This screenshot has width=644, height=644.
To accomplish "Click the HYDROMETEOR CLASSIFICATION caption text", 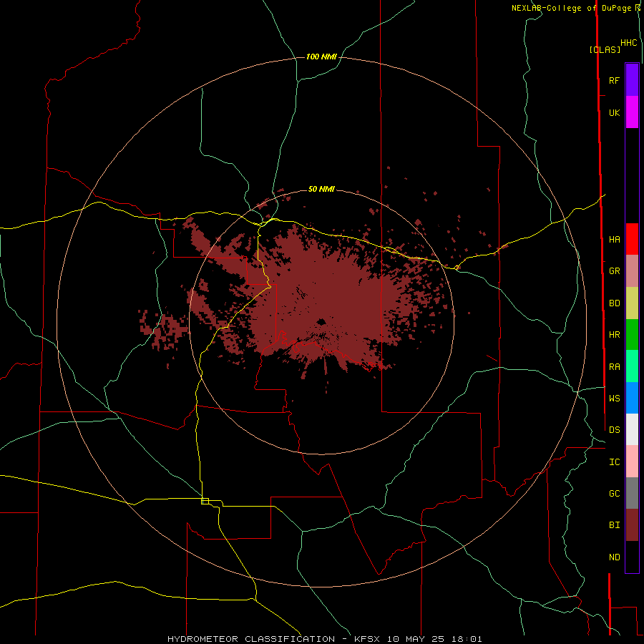I will point(251,639).
